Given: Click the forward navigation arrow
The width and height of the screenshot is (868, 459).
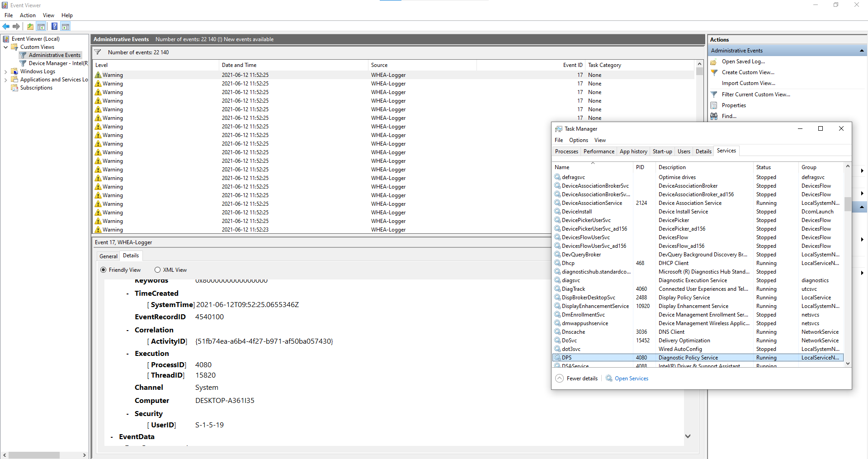Looking at the screenshot, I should pos(17,26).
